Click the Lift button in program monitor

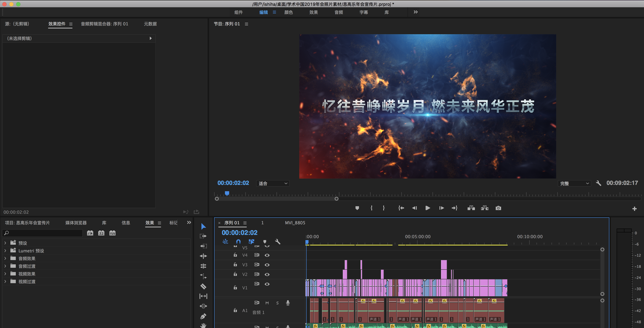(x=471, y=208)
